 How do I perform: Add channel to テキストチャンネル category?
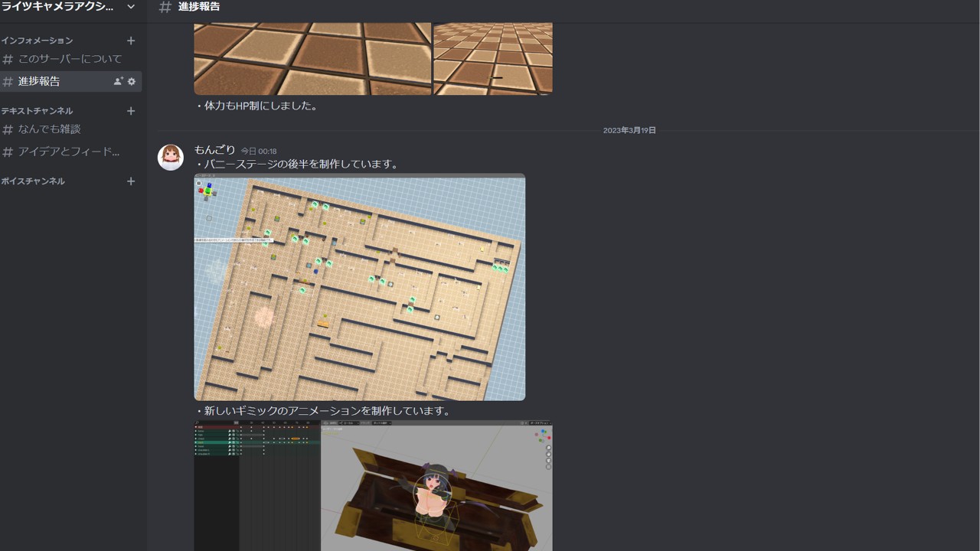[131, 111]
